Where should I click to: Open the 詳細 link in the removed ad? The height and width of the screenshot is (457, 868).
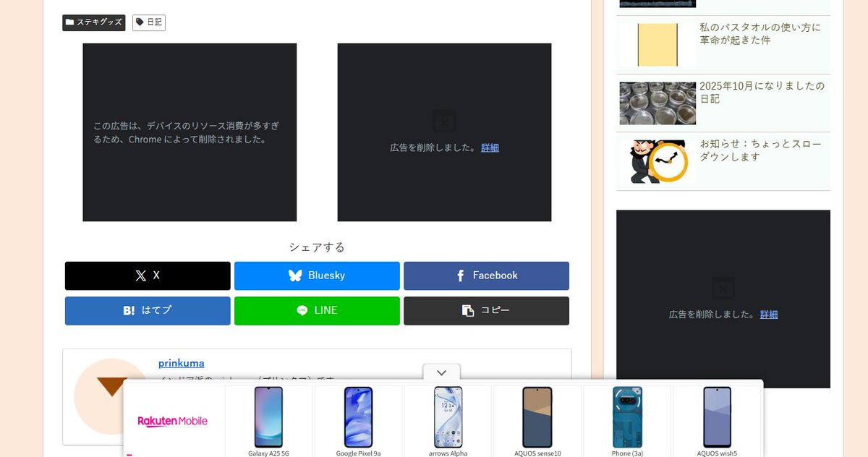490,148
